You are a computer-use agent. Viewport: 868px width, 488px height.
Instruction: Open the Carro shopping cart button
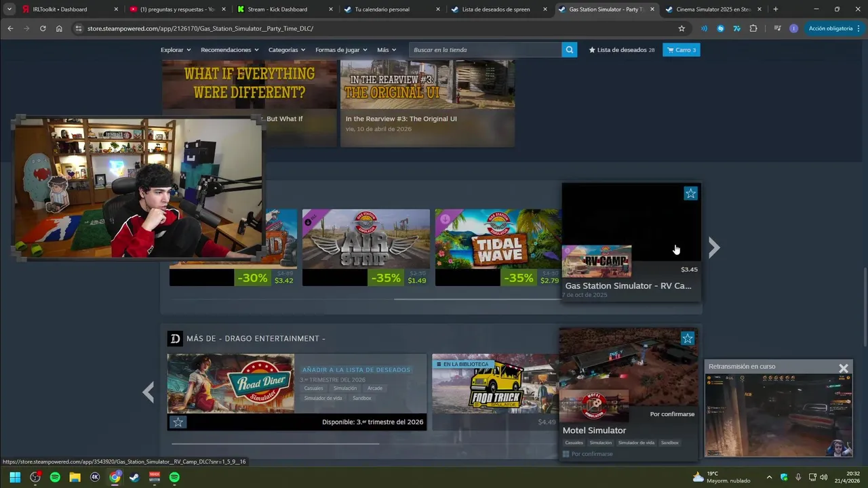point(682,49)
